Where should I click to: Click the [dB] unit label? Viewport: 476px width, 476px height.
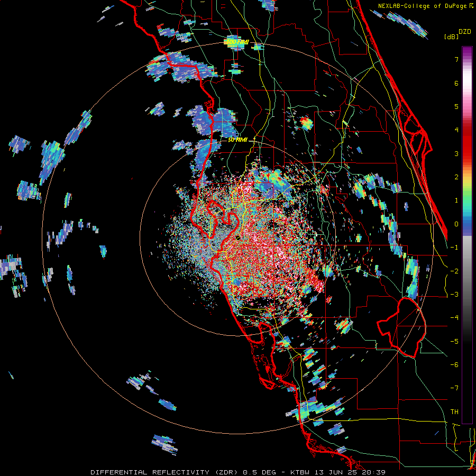pos(451,36)
